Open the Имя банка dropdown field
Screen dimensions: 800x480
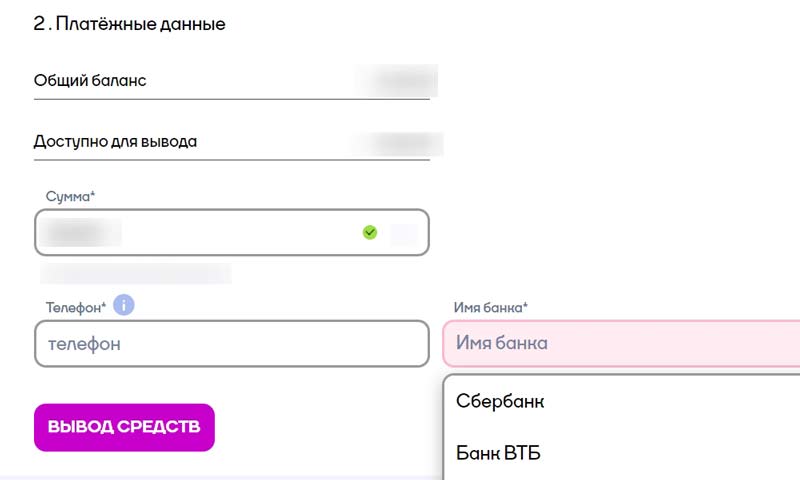[x=620, y=343]
